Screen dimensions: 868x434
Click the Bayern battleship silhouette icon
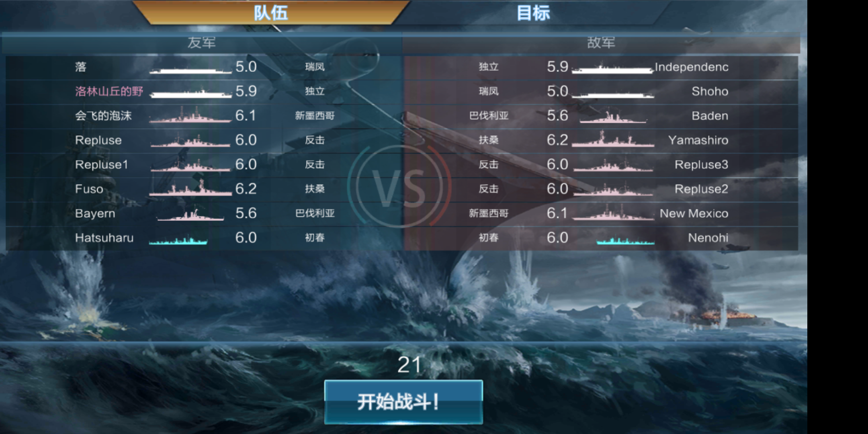click(190, 214)
